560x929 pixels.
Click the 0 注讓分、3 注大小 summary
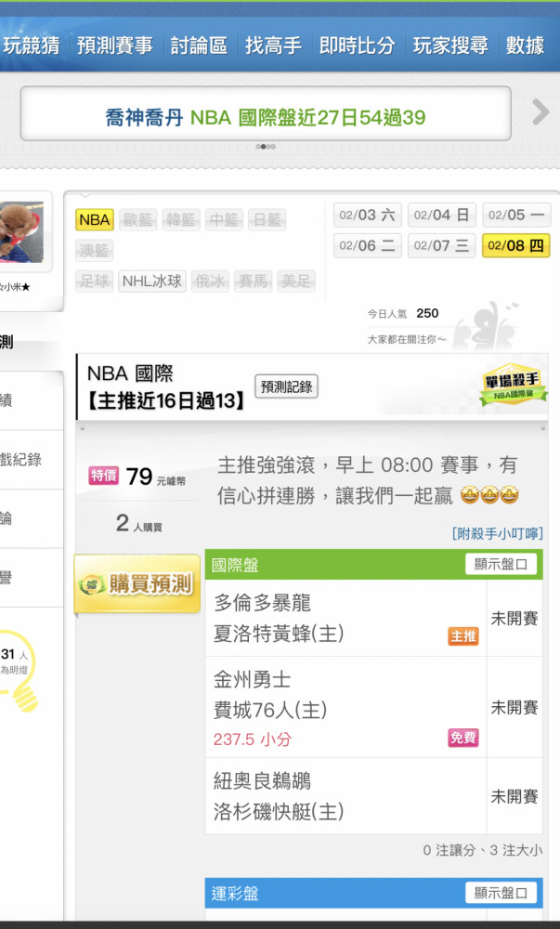point(482,850)
